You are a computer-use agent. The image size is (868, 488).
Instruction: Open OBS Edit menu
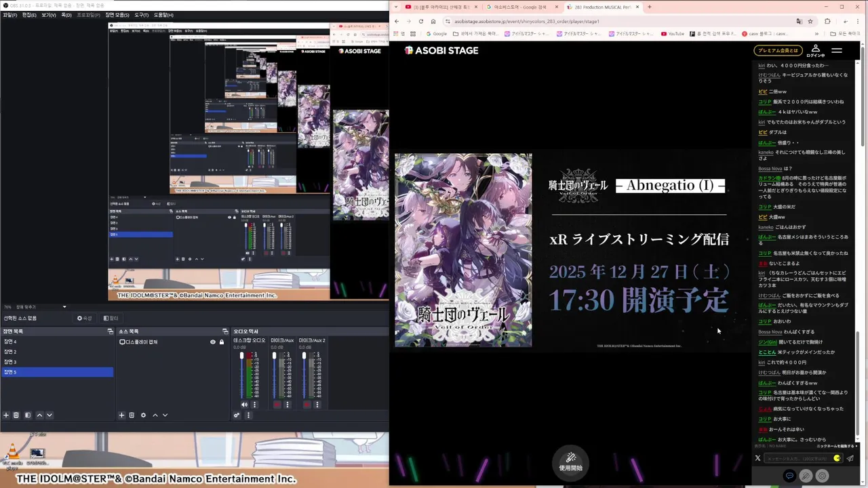pos(29,15)
